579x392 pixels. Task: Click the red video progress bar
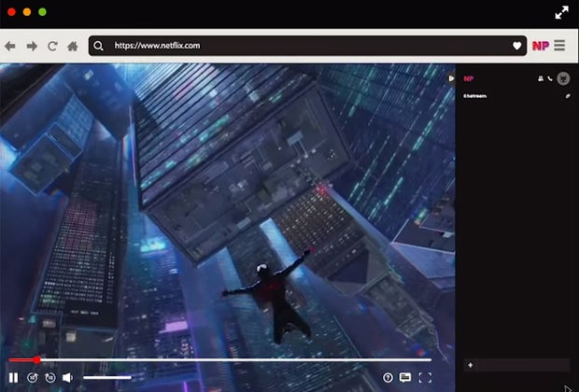(x=22, y=359)
